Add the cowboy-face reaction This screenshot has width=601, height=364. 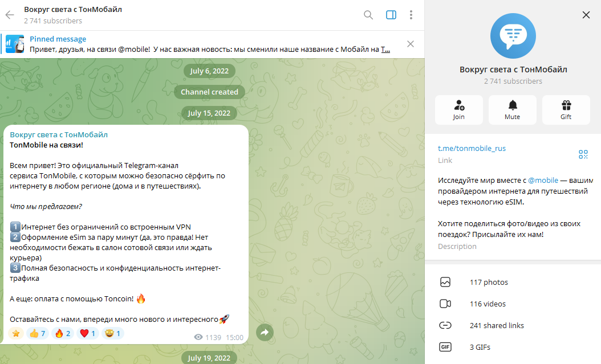113,333
